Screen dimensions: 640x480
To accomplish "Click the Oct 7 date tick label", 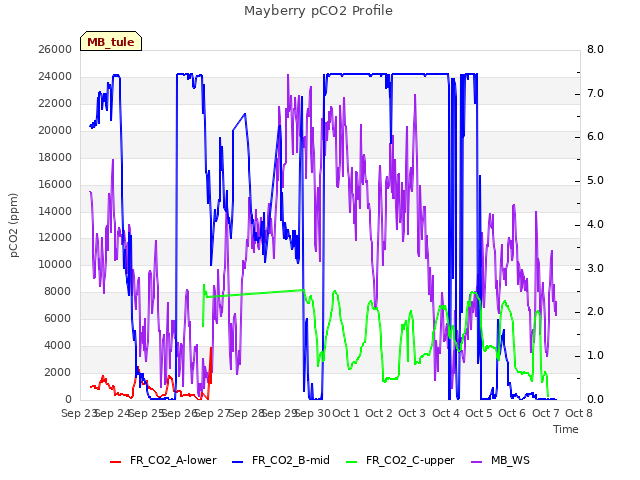I will [x=546, y=413].
